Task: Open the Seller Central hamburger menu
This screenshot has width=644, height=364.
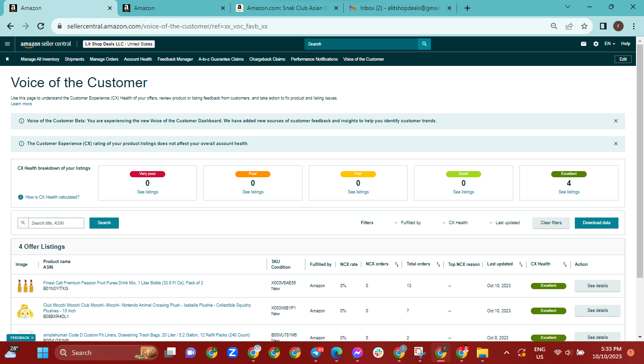Action: (7, 44)
